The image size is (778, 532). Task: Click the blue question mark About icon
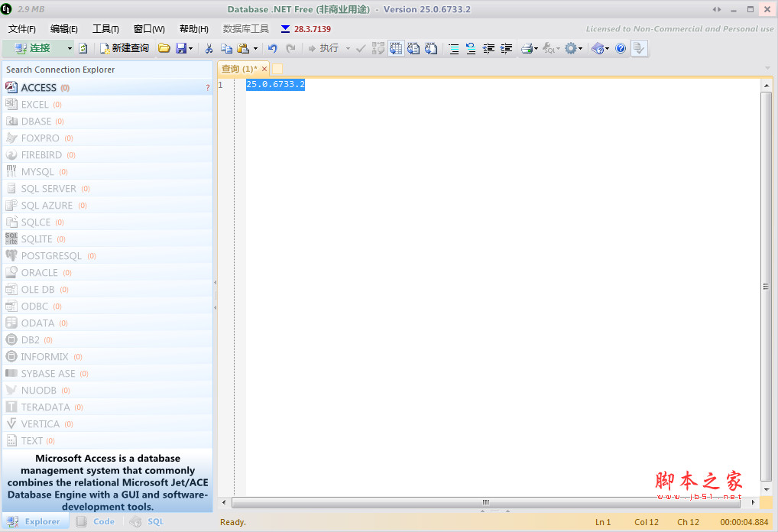[x=621, y=48]
